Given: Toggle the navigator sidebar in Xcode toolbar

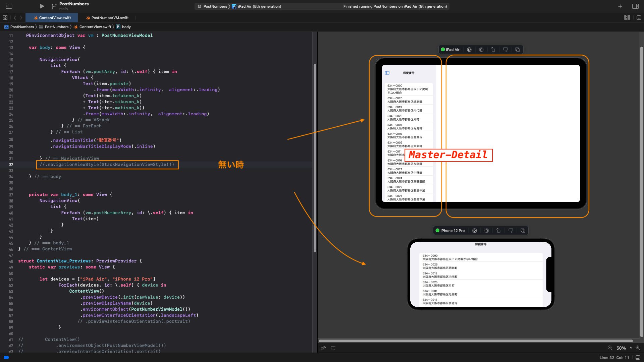Looking at the screenshot, I should pos(9,6).
